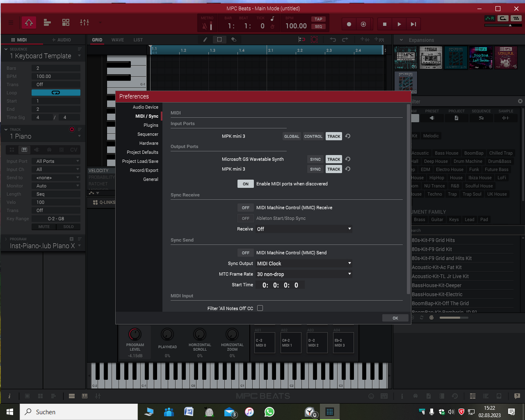This screenshot has width=525, height=420.
Task: Toggle SYNC for Microsoft GS Wavetable Synth
Action: [315, 159]
